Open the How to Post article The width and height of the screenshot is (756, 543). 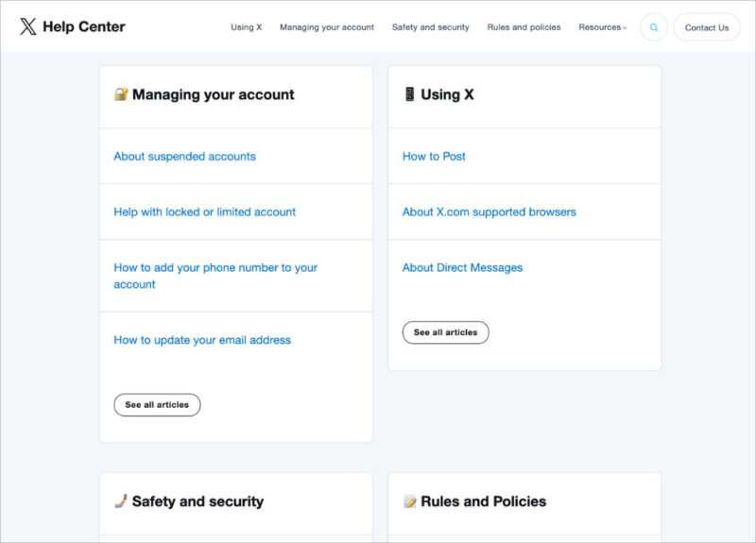434,157
